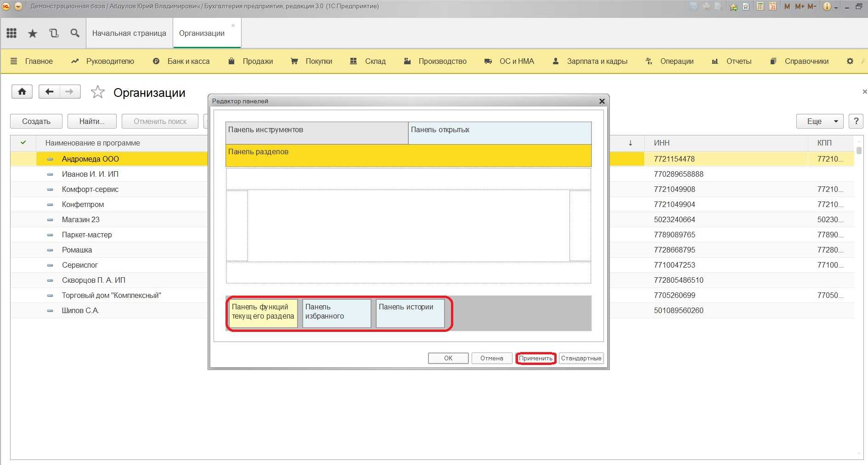Click the 'Стандартные' button
Viewport: 868px width, 465px height.
pyautogui.click(x=581, y=358)
